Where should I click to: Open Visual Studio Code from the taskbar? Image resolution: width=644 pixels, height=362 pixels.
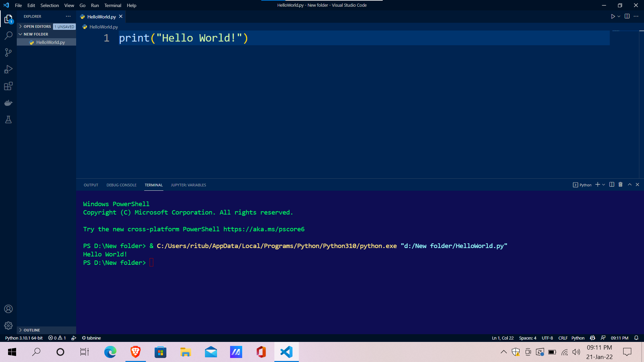click(286, 352)
